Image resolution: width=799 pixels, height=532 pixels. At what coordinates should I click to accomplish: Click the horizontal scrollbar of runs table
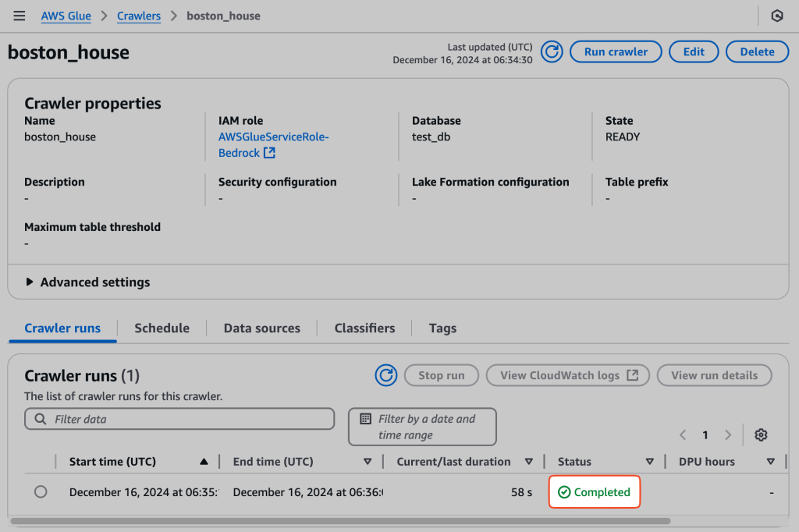[x=340, y=521]
